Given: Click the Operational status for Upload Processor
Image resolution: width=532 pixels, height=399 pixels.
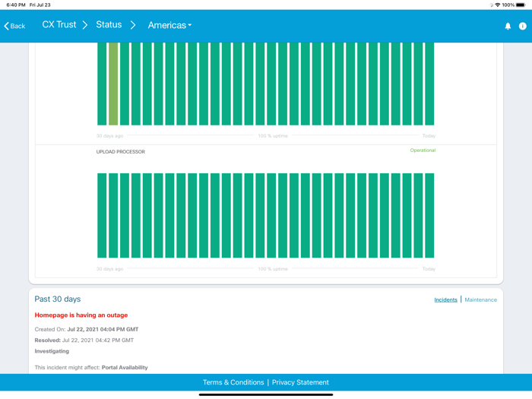Looking at the screenshot, I should pyautogui.click(x=423, y=150).
